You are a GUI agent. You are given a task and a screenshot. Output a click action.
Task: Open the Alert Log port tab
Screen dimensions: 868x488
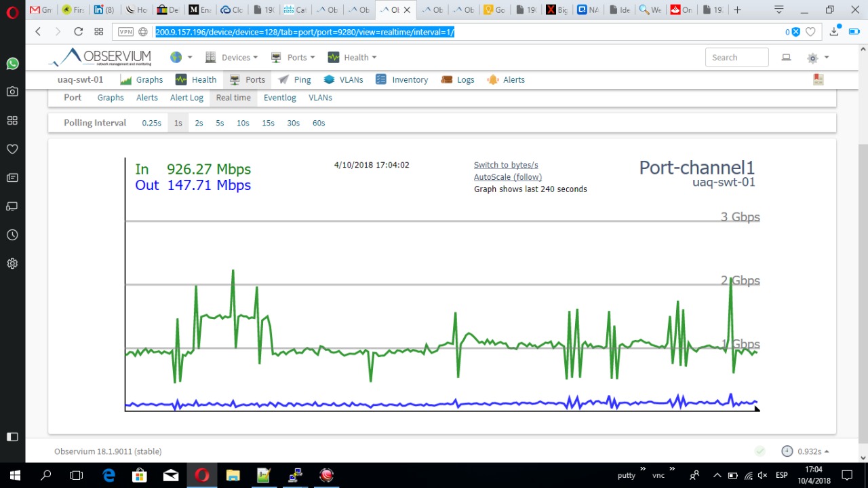tap(186, 98)
